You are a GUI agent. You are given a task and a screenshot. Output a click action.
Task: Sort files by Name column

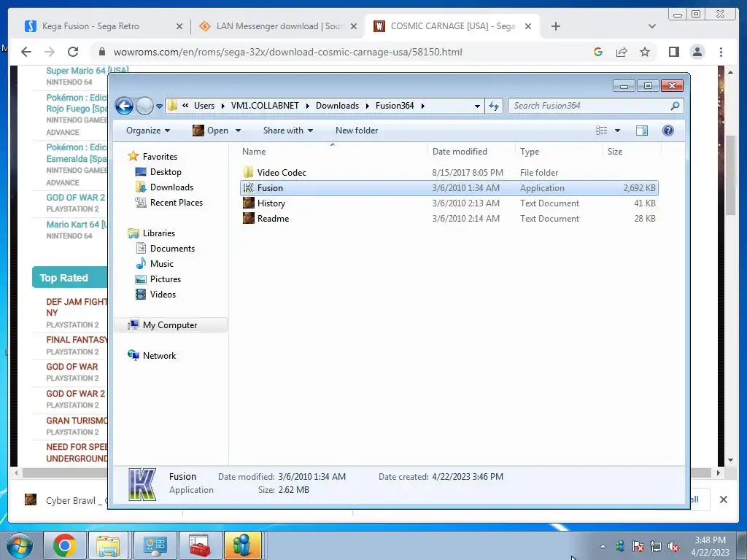click(254, 152)
